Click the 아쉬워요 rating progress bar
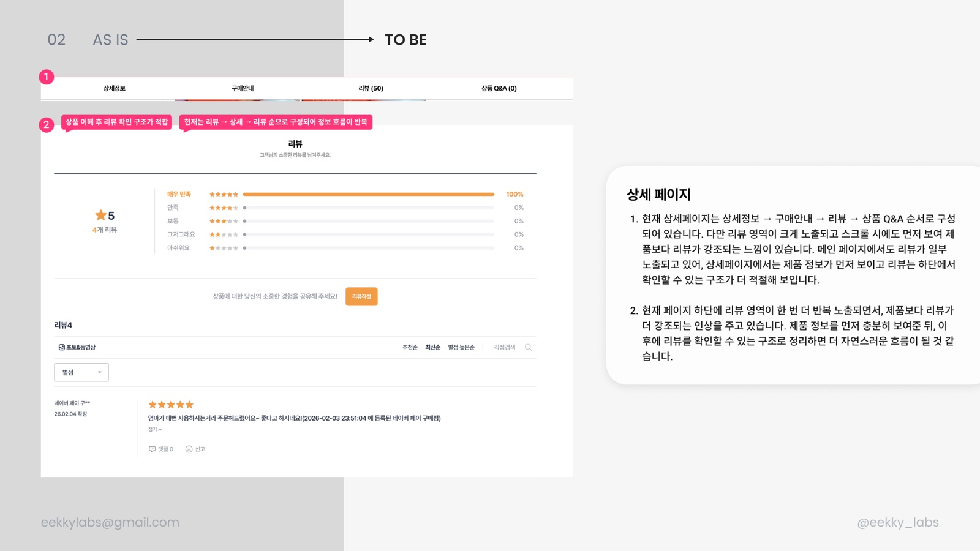 click(368, 248)
